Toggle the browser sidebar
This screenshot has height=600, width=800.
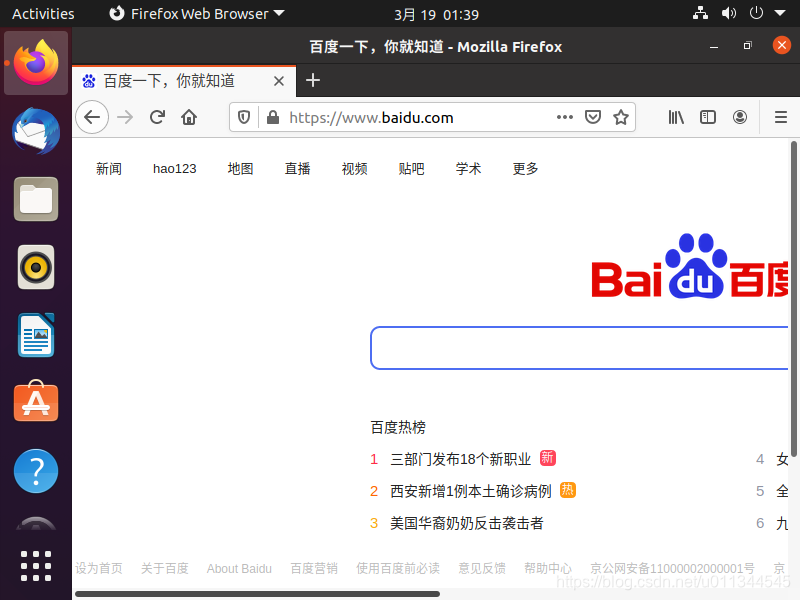(708, 117)
